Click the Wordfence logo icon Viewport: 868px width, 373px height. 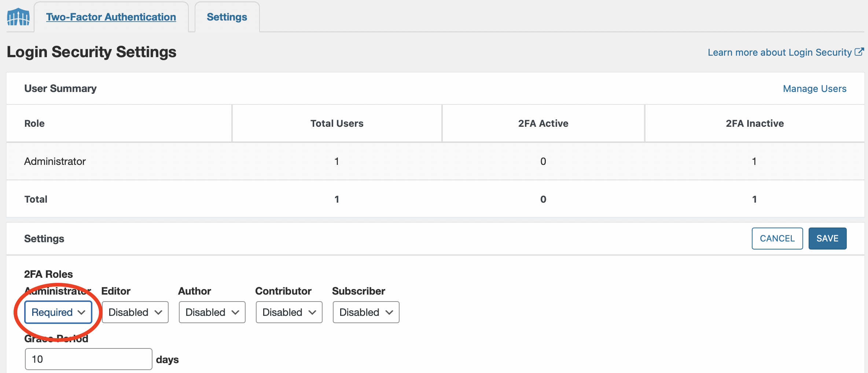point(18,17)
